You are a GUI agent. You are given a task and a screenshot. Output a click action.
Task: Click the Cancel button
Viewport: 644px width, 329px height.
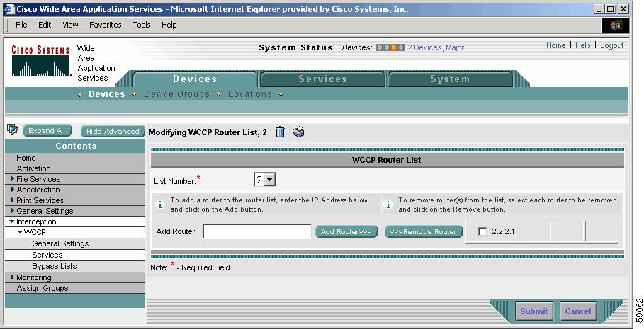pos(578,311)
